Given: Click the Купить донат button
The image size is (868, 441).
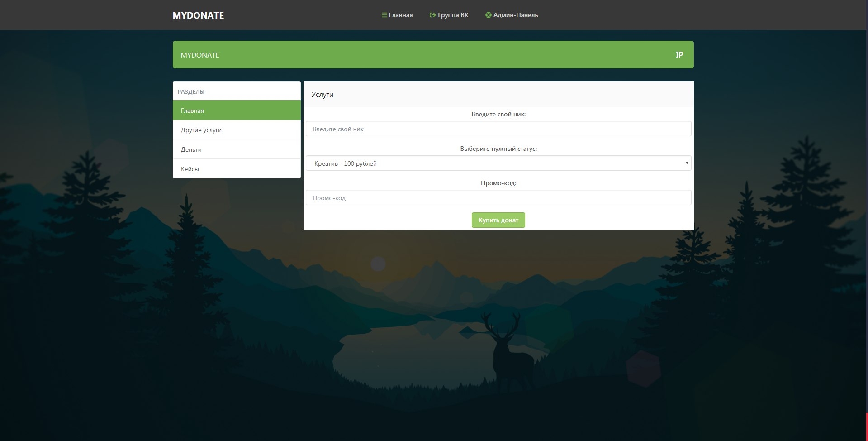Looking at the screenshot, I should pos(498,220).
